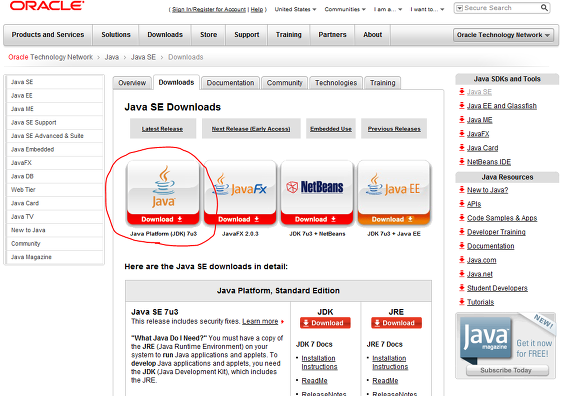Go to Oracle Technology Network breadcrumb
This screenshot has height=396, width=580.
click(x=50, y=57)
